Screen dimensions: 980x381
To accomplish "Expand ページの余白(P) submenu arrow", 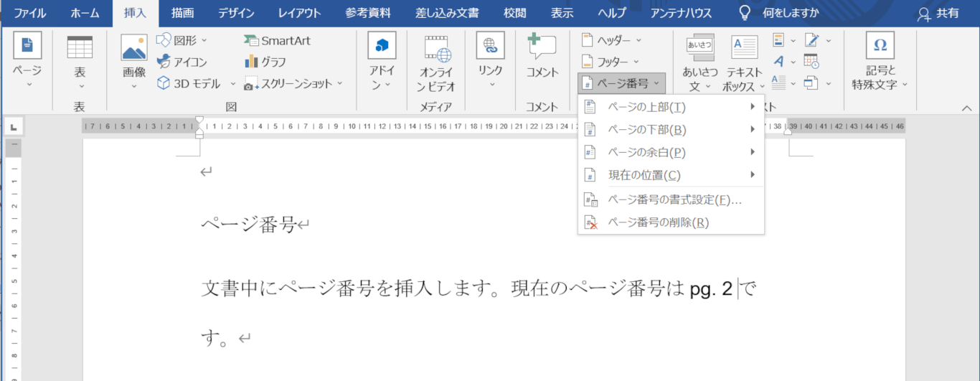I will coord(753,152).
